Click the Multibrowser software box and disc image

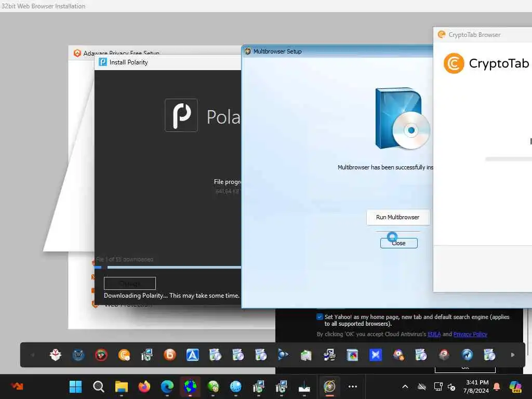pyautogui.click(x=402, y=118)
